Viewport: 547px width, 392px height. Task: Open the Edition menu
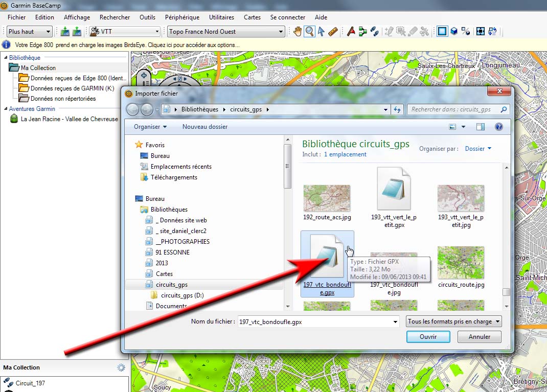(44, 17)
